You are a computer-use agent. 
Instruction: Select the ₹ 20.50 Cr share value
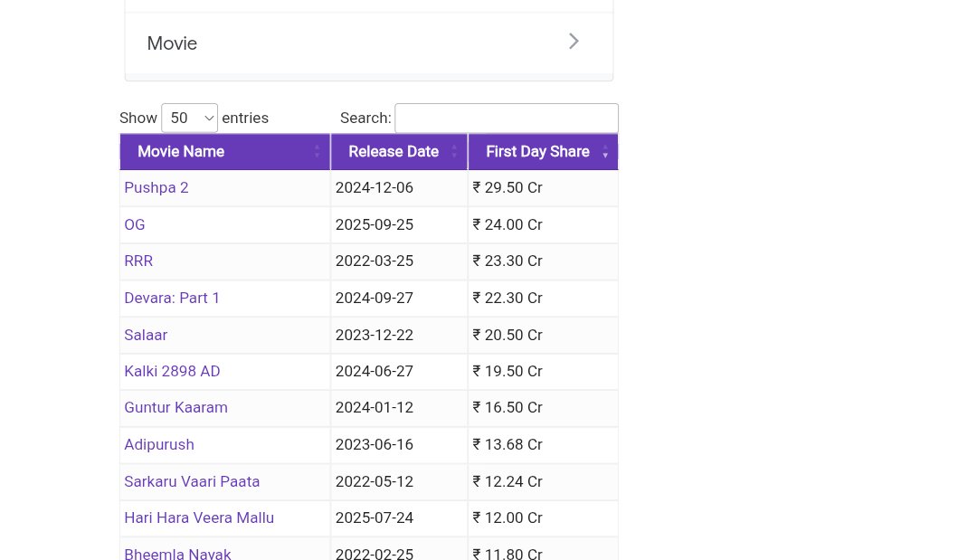pos(507,335)
